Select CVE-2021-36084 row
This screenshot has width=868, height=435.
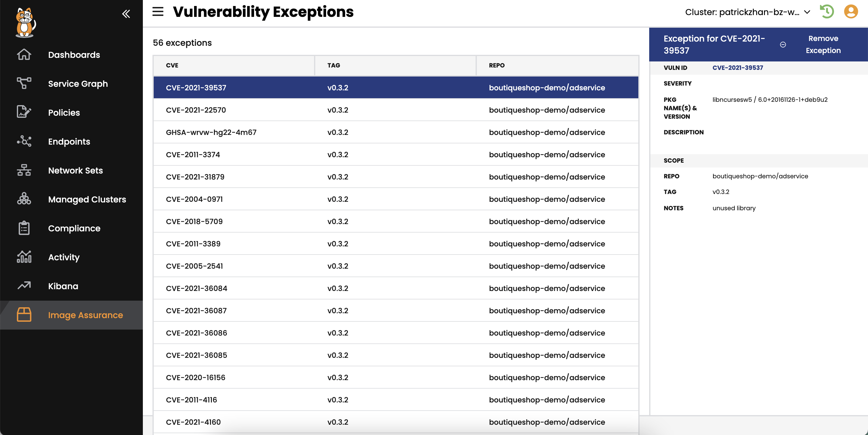(396, 288)
